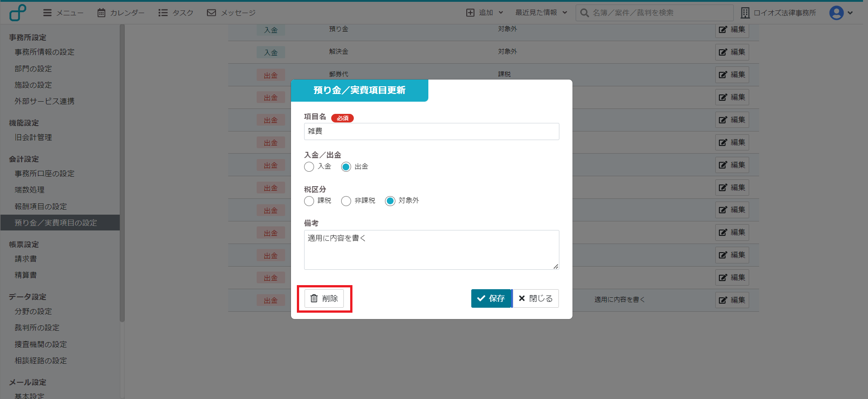Go to 事務所口座の設定 sidebar item
Viewport: 868px width, 399px height.
[44, 174]
